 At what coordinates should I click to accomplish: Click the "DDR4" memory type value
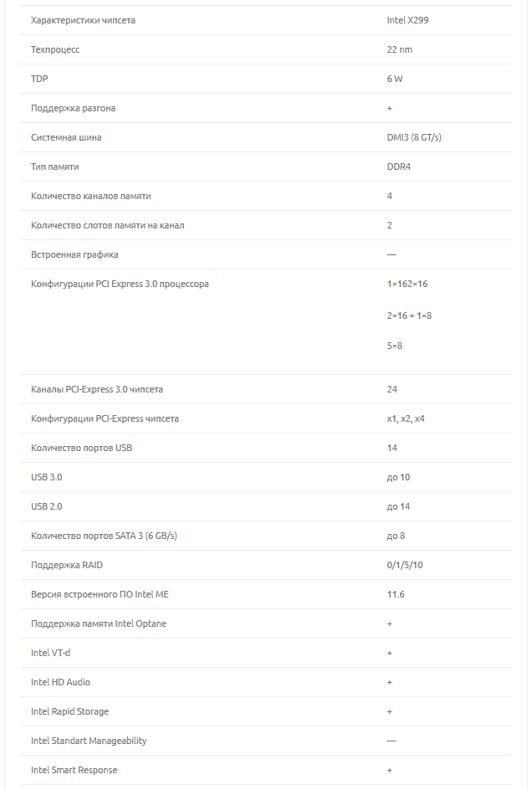(x=399, y=167)
